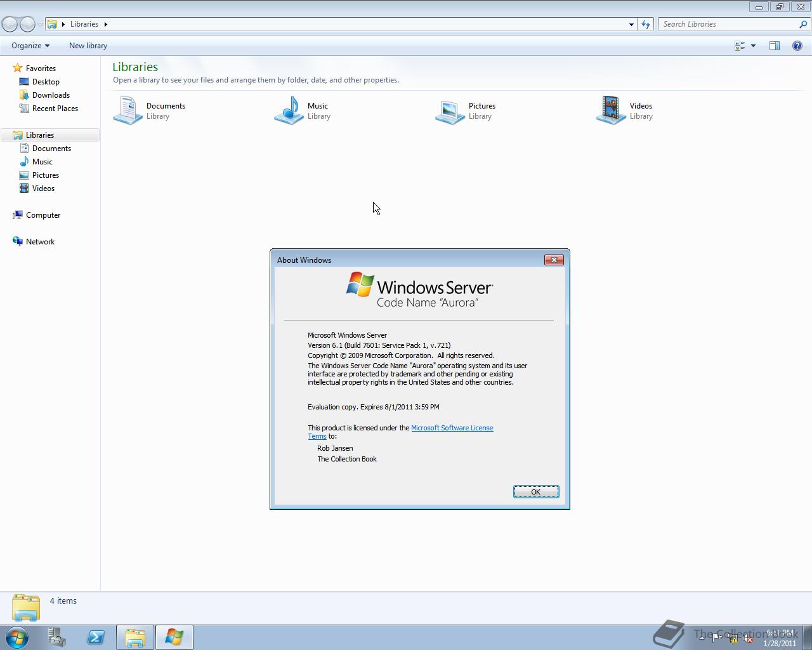Open Server Manager from taskbar
Image resolution: width=812 pixels, height=650 pixels.
tap(57, 637)
